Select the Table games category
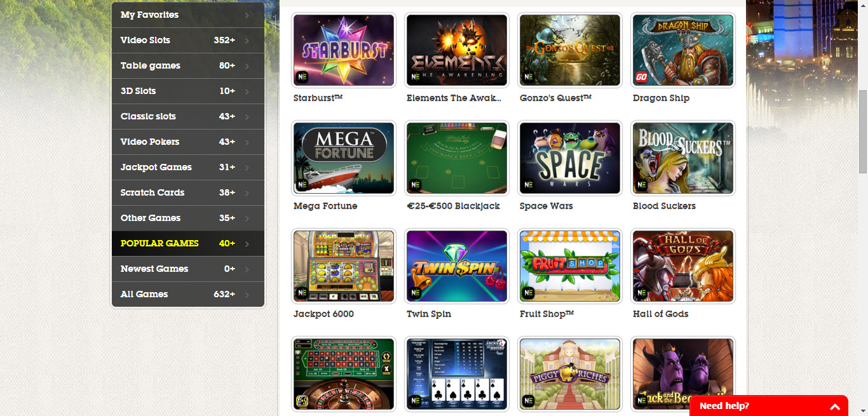This screenshot has height=416, width=868. [x=188, y=66]
